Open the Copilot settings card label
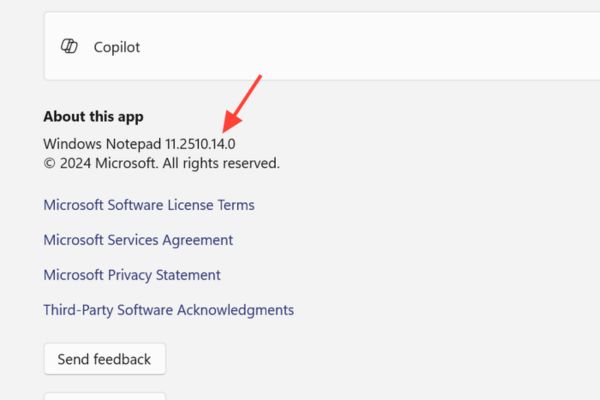 point(117,47)
